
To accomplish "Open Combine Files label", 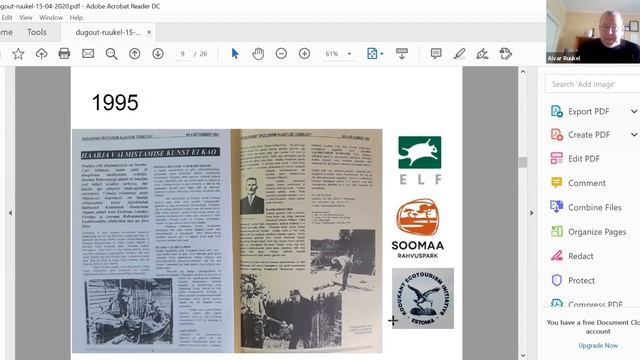I will pos(595,207).
